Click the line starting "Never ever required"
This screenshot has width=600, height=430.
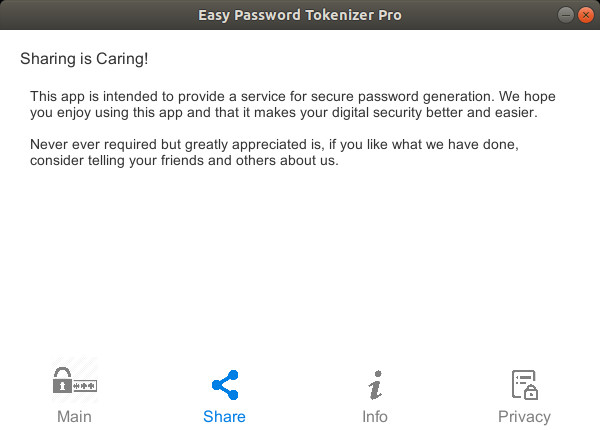click(x=274, y=145)
